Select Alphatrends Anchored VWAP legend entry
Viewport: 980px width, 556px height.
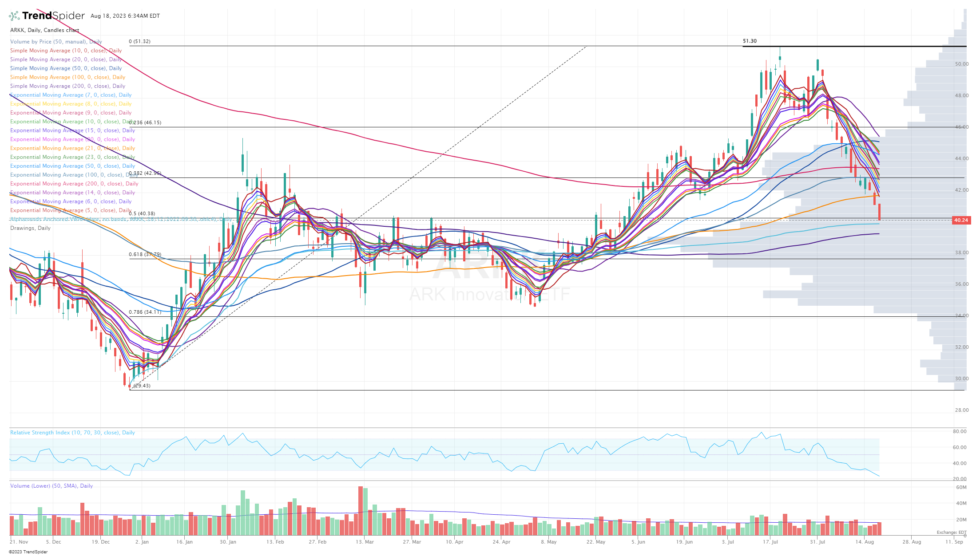tap(121, 219)
